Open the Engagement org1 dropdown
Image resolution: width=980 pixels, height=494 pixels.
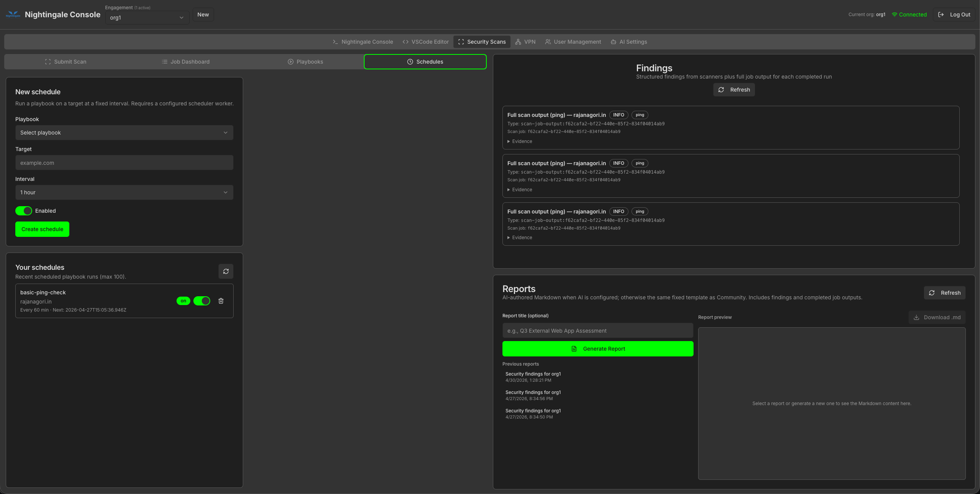147,18
